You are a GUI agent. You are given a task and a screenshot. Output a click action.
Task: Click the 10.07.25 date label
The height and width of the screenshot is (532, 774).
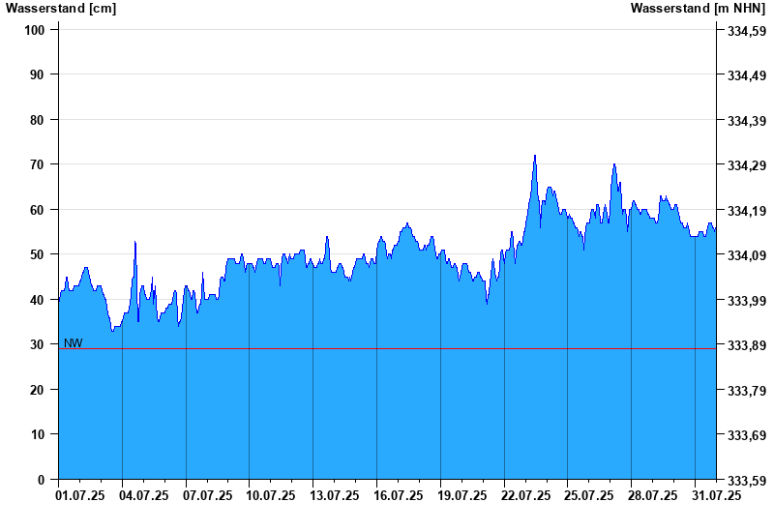coord(271,495)
